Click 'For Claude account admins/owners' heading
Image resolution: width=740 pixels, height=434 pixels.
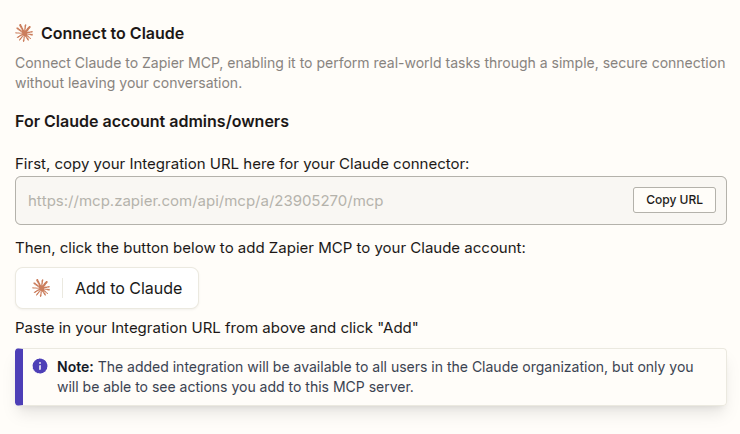[x=152, y=121]
